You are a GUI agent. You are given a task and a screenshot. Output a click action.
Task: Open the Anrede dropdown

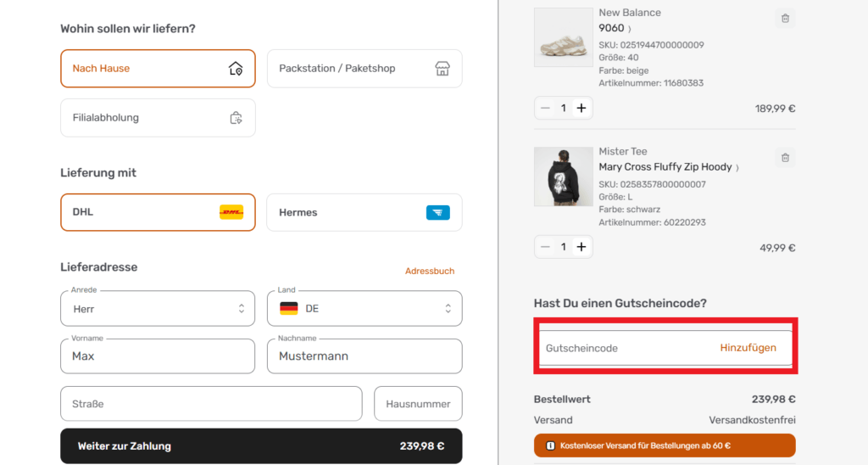tap(158, 309)
